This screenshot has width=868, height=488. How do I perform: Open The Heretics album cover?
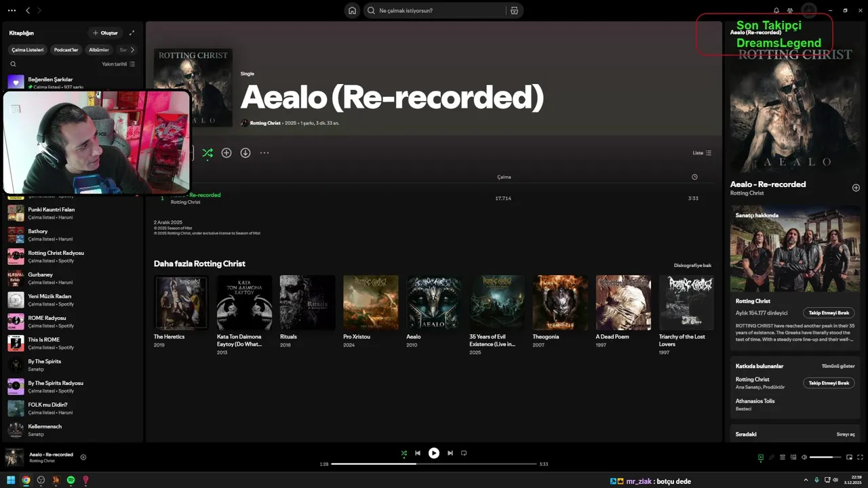[181, 302]
